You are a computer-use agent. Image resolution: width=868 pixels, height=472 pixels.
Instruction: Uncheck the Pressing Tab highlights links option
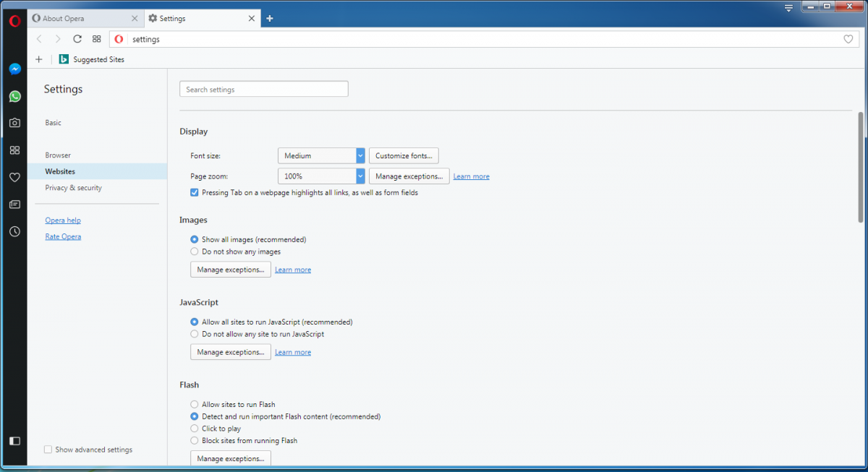195,193
